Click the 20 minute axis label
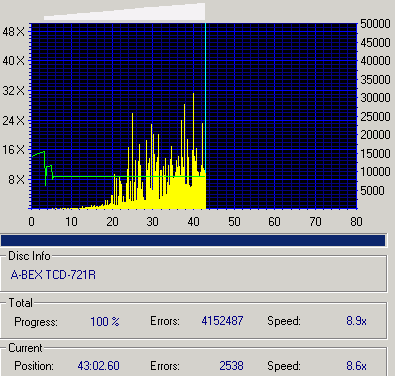395x376 pixels. (112, 222)
